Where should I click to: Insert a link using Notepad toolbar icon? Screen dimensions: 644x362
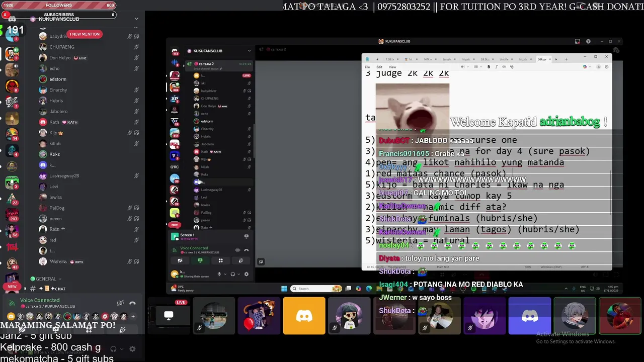pos(504,67)
